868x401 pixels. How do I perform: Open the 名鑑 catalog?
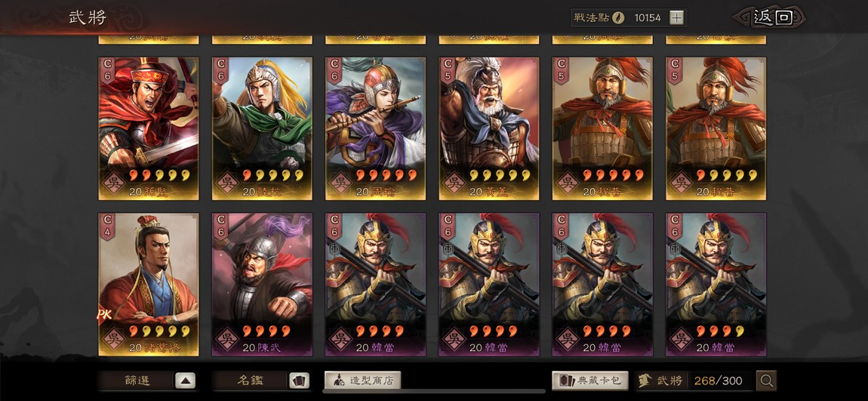[x=250, y=381]
